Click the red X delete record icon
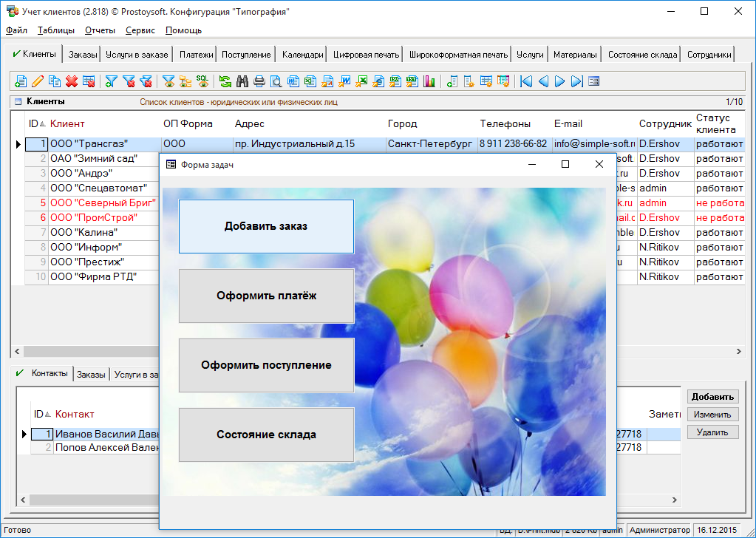This screenshot has width=756, height=538. click(x=72, y=81)
